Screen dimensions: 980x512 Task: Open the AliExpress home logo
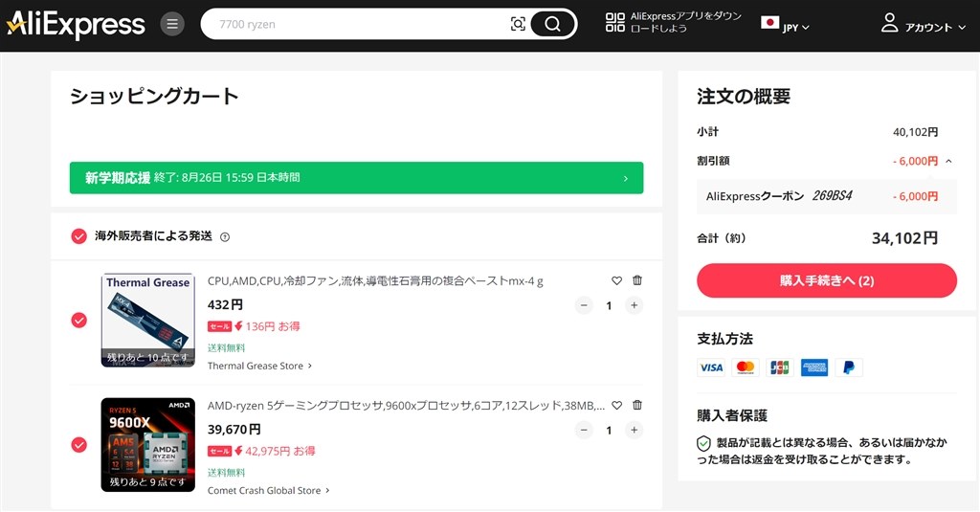(76, 24)
